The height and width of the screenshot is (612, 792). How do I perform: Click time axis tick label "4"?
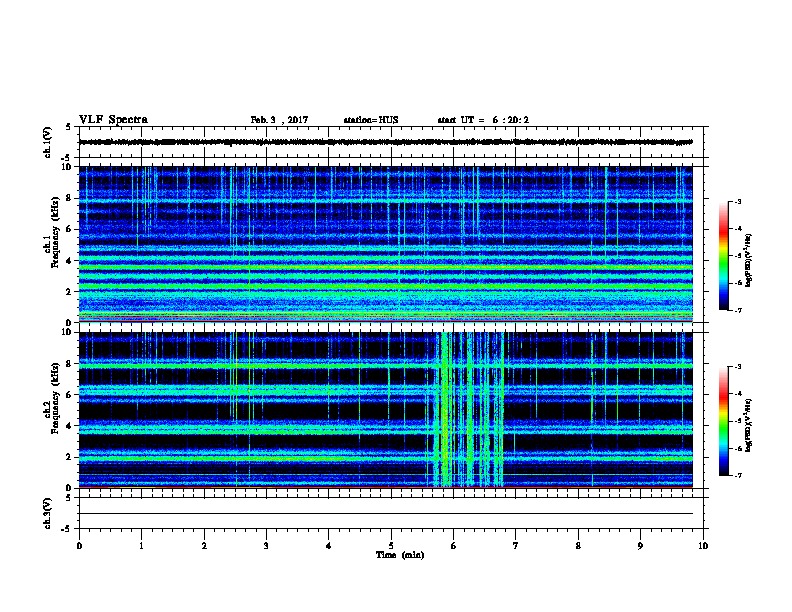pos(329,545)
